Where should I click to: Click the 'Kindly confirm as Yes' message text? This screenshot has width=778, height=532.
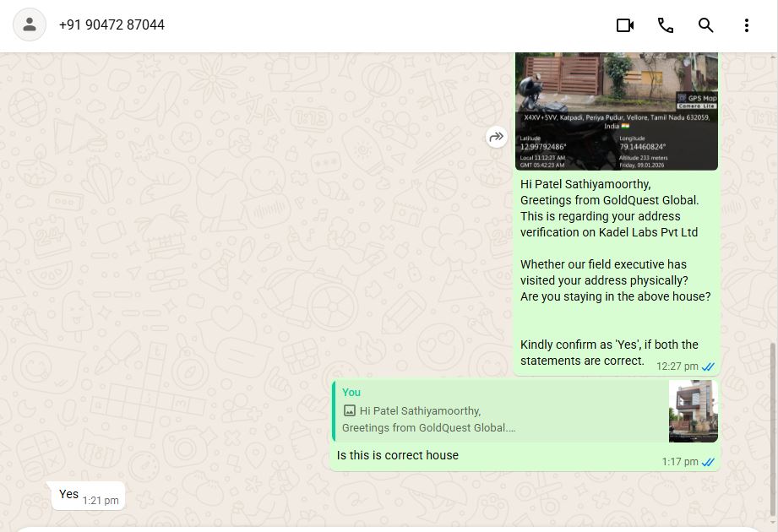click(608, 352)
